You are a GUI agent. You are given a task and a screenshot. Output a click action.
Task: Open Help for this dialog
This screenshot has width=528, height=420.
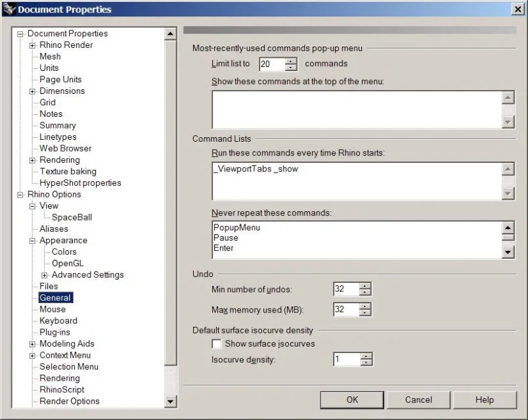pos(485,400)
